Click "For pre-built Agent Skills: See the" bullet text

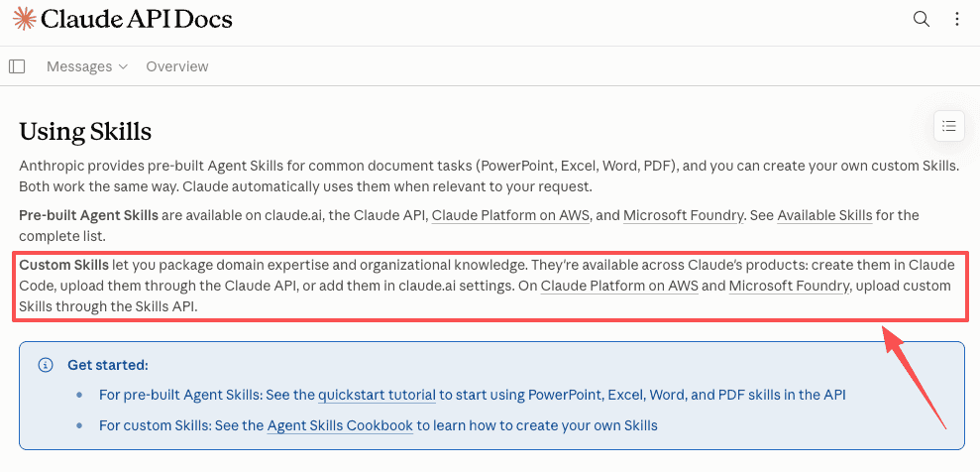coord(207,395)
